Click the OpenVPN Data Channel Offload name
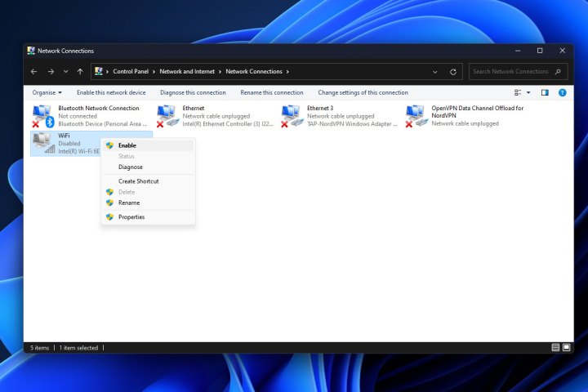588x392 pixels. 478,112
